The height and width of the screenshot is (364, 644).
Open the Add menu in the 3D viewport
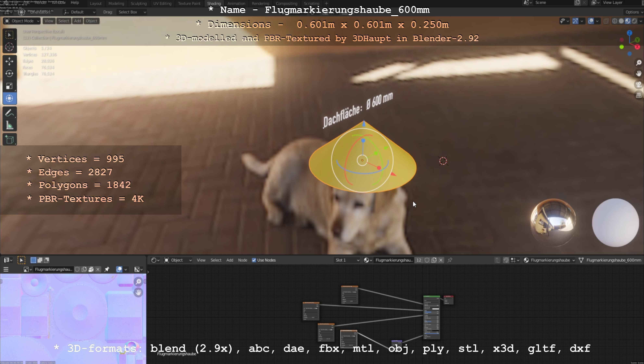click(x=77, y=21)
